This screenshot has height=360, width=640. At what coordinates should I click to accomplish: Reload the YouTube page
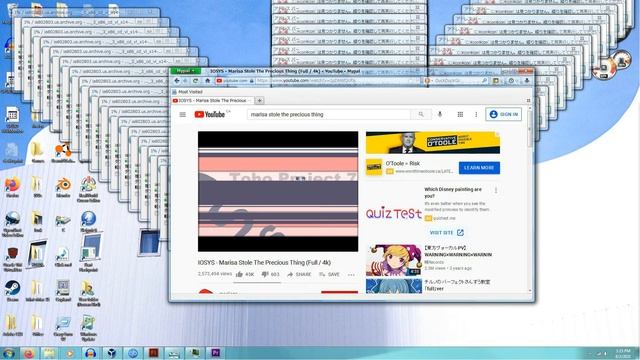[x=196, y=81]
